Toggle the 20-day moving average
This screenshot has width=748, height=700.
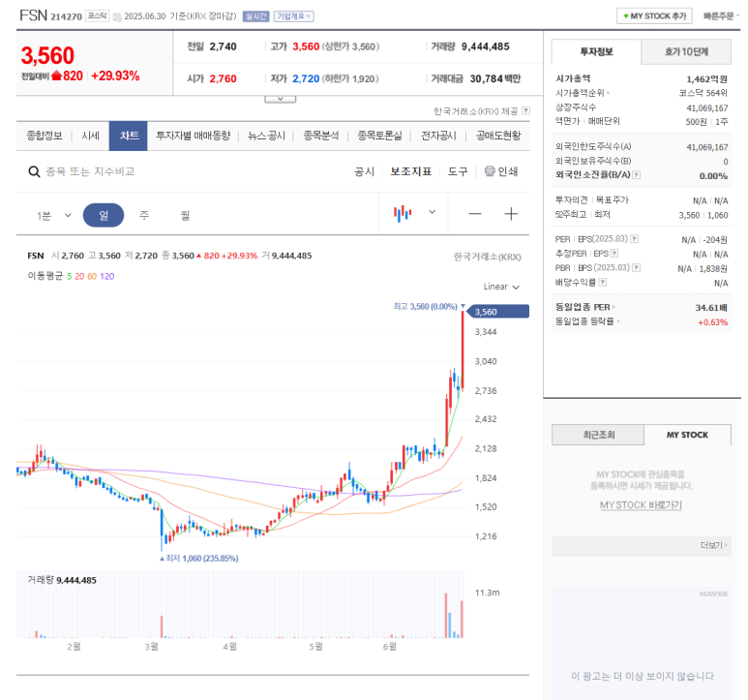[x=79, y=276]
